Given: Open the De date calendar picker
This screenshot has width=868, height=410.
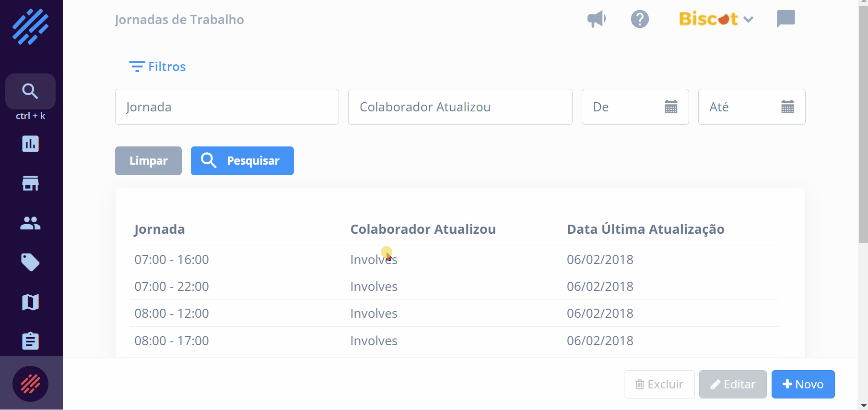Looking at the screenshot, I should coord(671,107).
